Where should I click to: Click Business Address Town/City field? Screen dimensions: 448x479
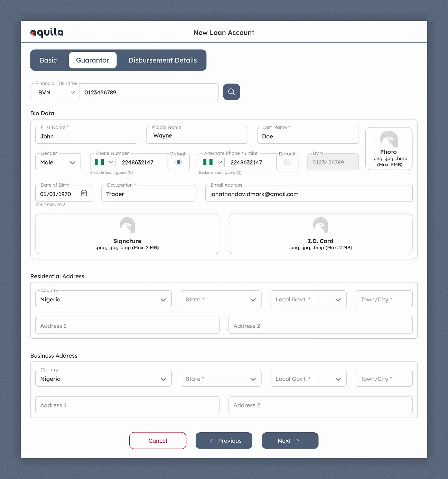[x=384, y=378]
